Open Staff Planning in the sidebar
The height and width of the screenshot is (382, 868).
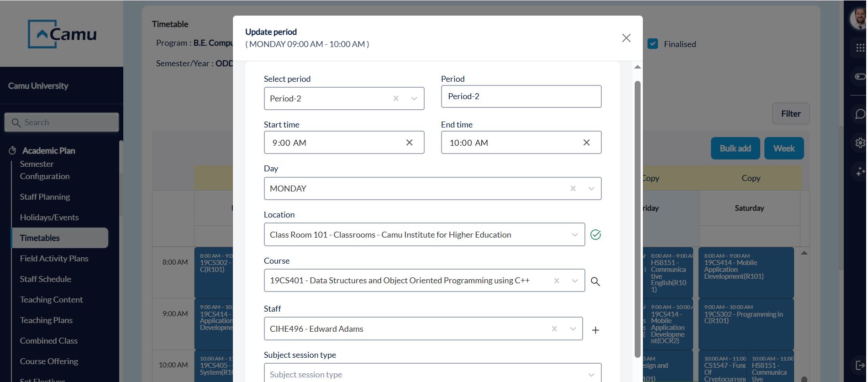click(45, 197)
